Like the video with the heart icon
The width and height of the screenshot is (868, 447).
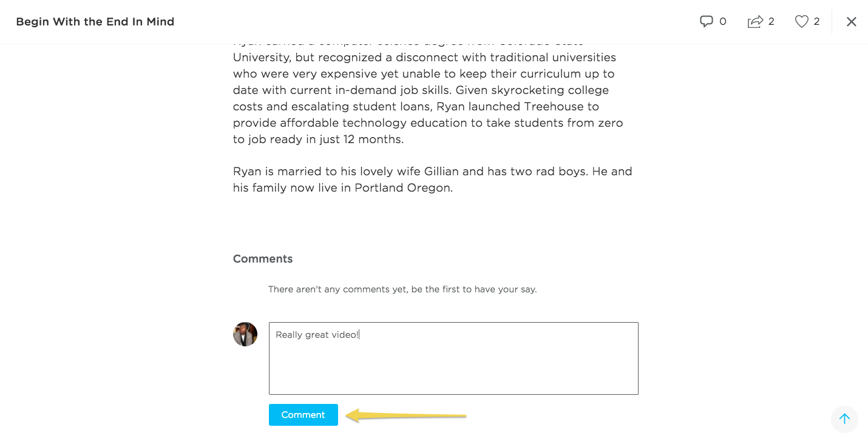click(x=802, y=22)
